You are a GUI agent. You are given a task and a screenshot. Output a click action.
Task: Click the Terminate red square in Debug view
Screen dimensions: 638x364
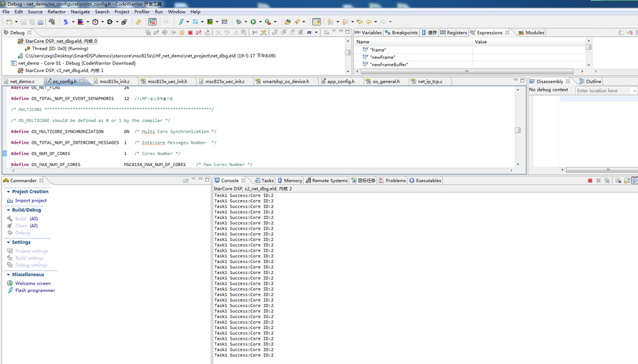coord(190,33)
